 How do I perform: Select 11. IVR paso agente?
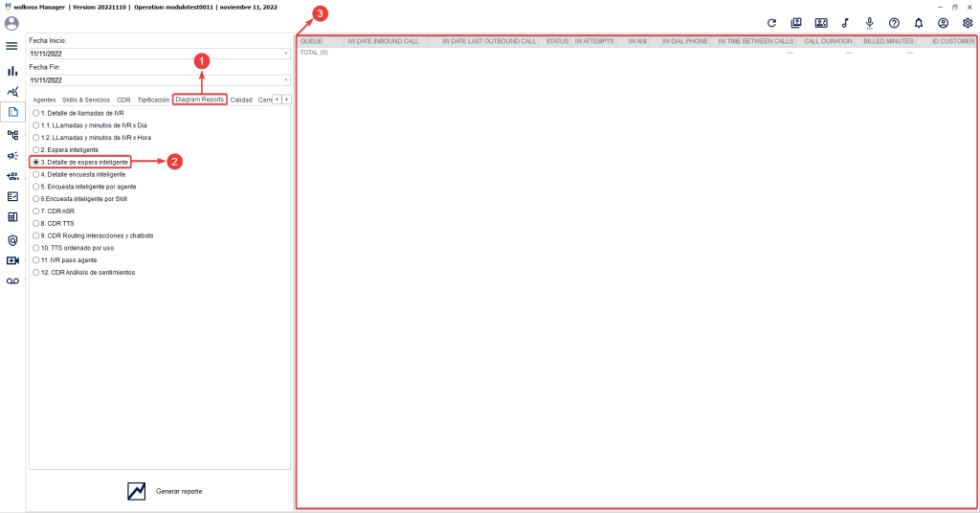(x=65, y=260)
